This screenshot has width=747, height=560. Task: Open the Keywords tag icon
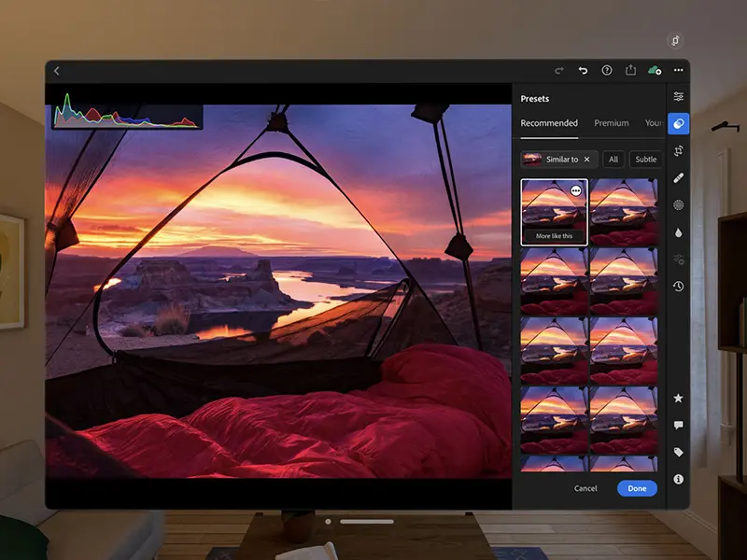[679, 452]
